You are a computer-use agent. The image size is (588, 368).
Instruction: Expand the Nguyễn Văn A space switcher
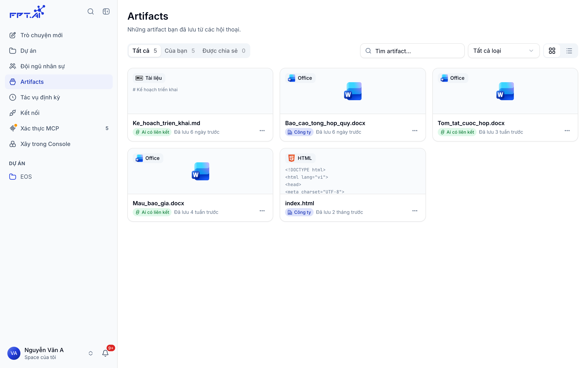tap(91, 353)
